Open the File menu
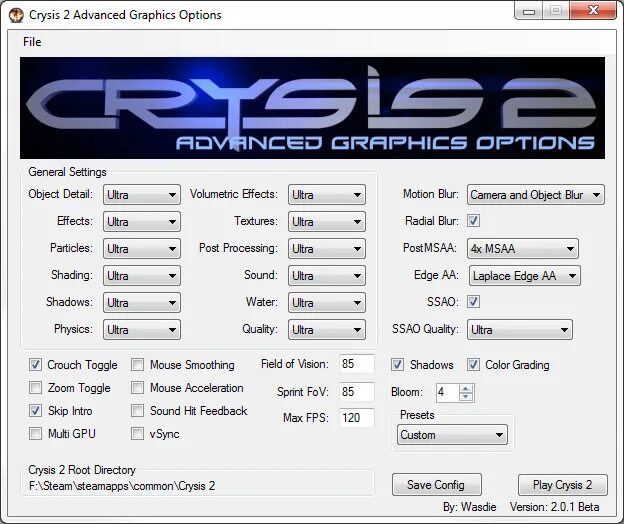This screenshot has width=624, height=524. coord(32,42)
